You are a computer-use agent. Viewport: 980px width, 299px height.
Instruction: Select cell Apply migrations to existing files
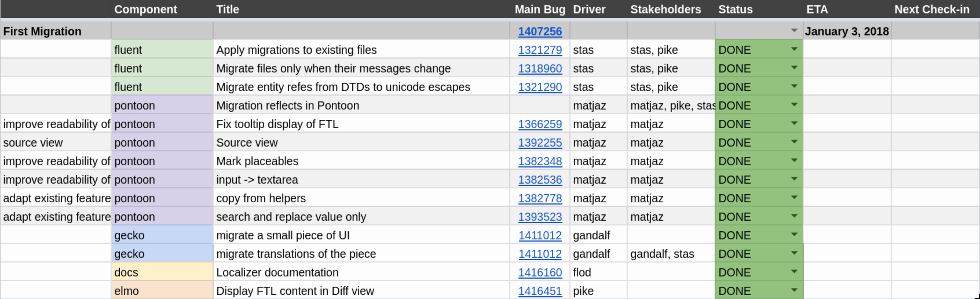361,50
